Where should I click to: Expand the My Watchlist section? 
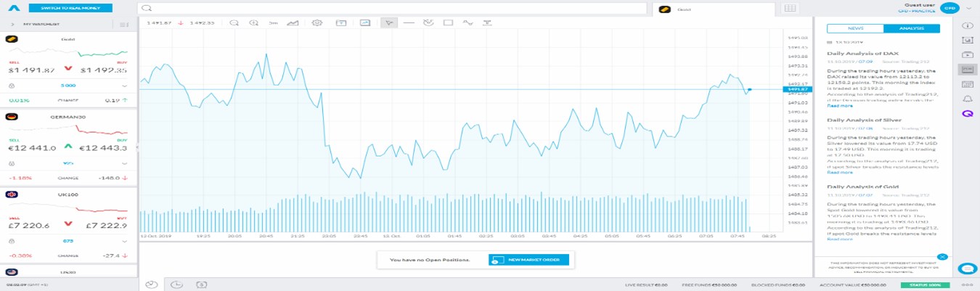(x=13, y=24)
